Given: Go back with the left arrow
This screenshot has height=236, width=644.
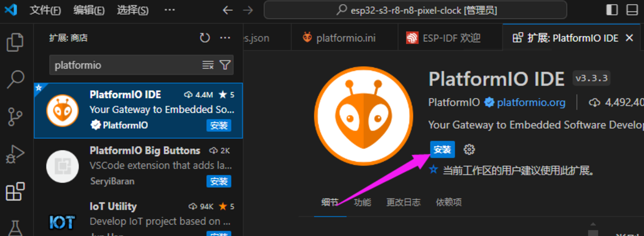Looking at the screenshot, I should pyautogui.click(x=227, y=10).
